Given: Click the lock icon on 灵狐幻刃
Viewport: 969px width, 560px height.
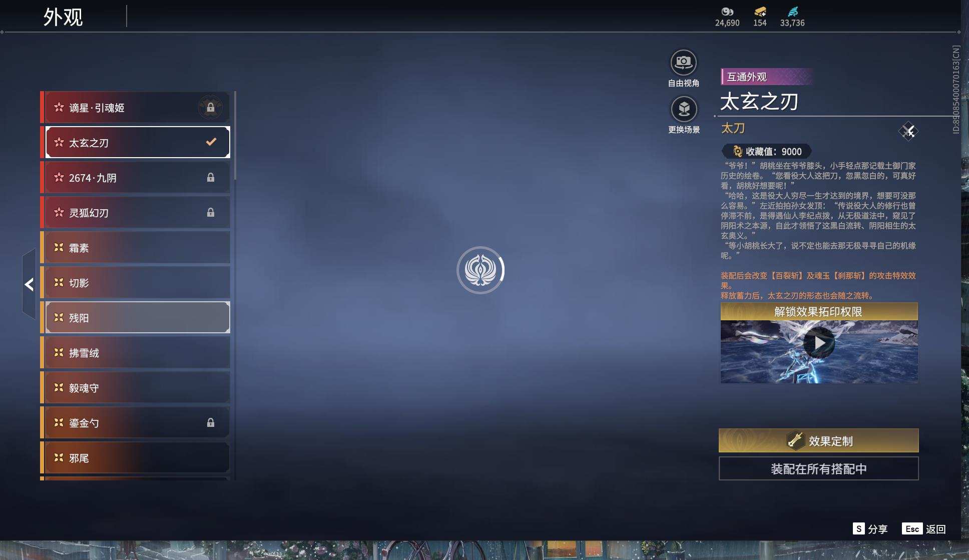Looking at the screenshot, I should coord(211,213).
